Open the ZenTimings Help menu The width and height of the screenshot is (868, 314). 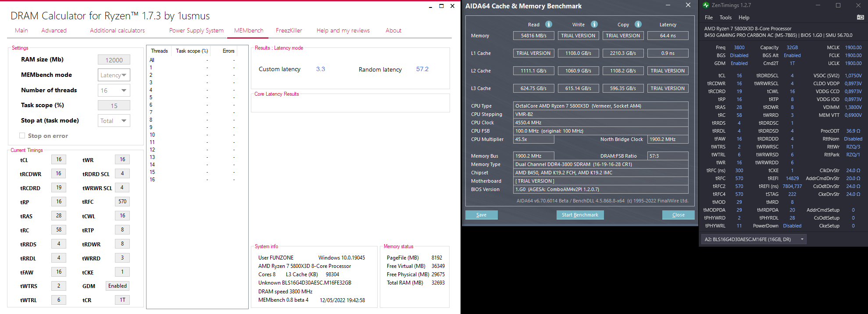tap(744, 18)
